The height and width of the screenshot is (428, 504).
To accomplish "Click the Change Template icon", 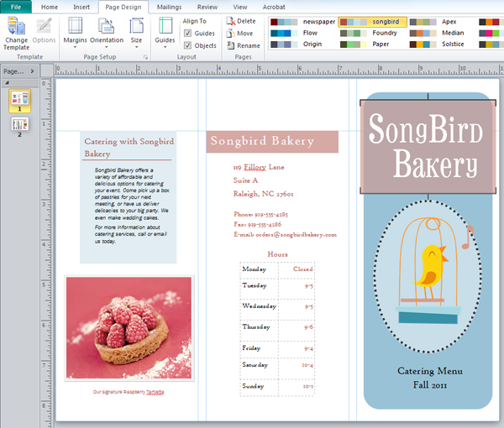I will pyautogui.click(x=15, y=28).
